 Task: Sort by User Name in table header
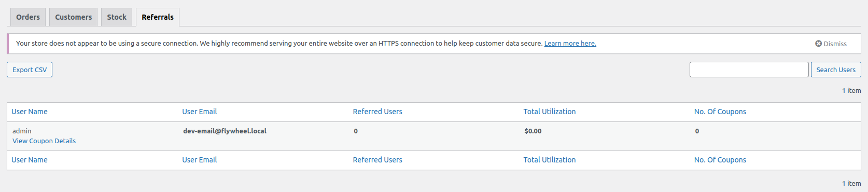(30, 112)
